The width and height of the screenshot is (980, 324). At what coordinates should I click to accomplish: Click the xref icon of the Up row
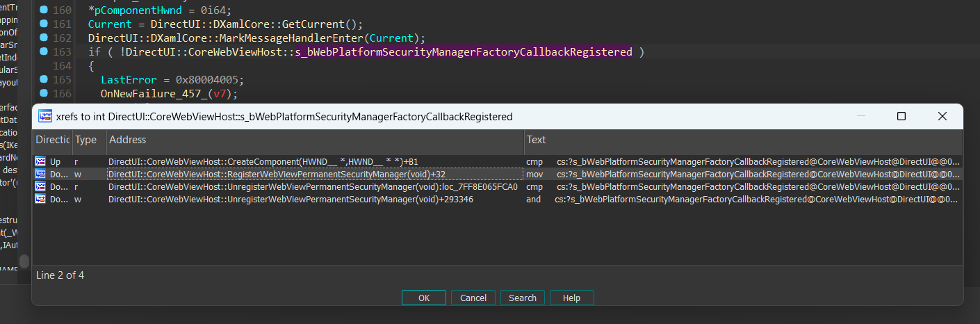[41, 161]
